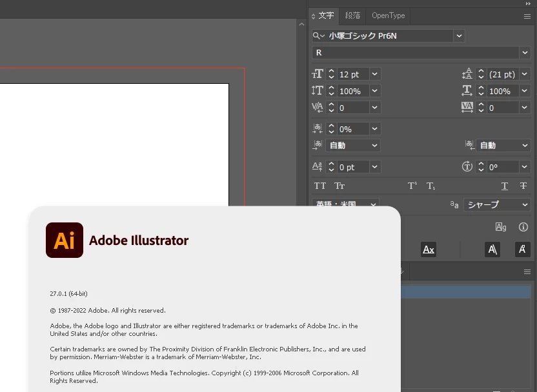Viewport: 537px width, 392px height.
Task: Open the OpenType tab
Action: pyautogui.click(x=389, y=15)
